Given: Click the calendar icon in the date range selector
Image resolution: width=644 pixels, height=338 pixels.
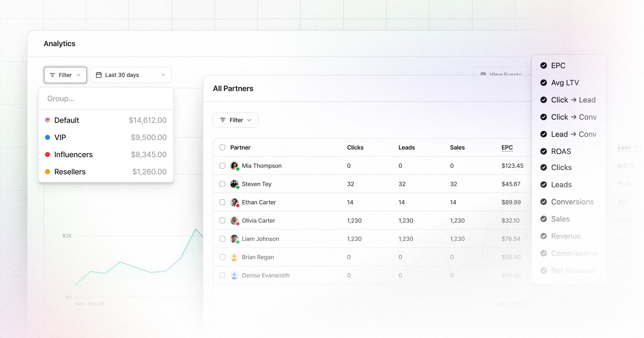Looking at the screenshot, I should 99,75.
